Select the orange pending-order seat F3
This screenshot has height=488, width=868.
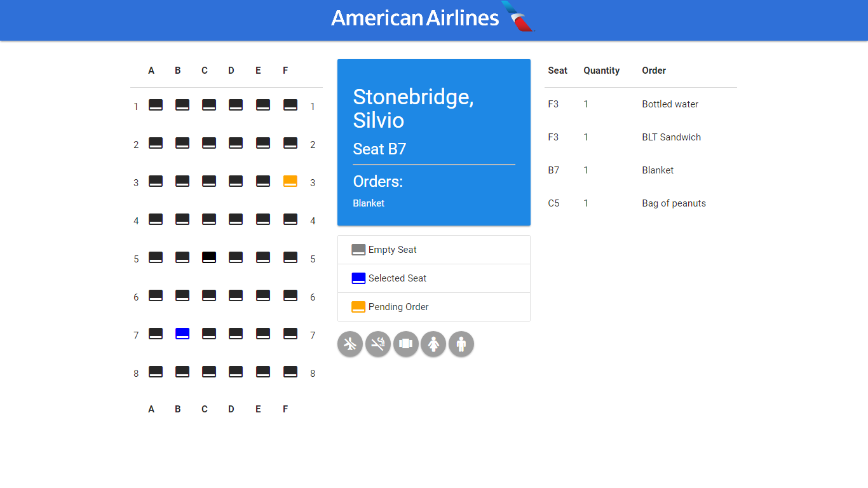point(290,181)
